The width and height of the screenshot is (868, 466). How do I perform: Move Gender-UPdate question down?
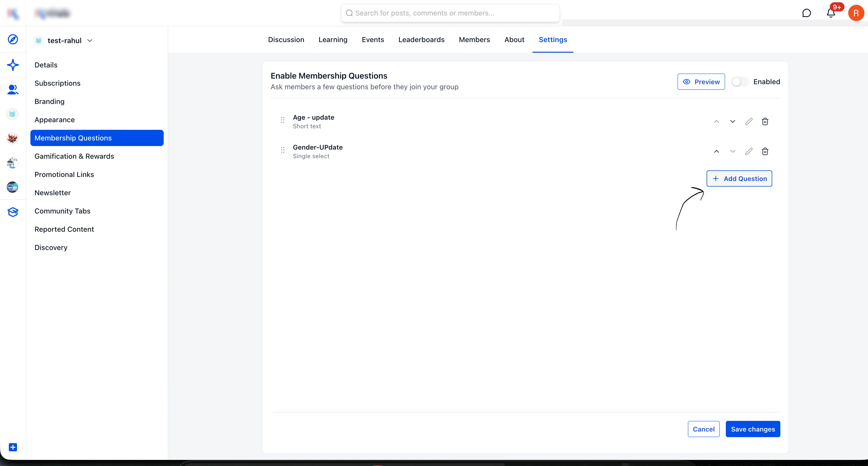click(x=732, y=151)
